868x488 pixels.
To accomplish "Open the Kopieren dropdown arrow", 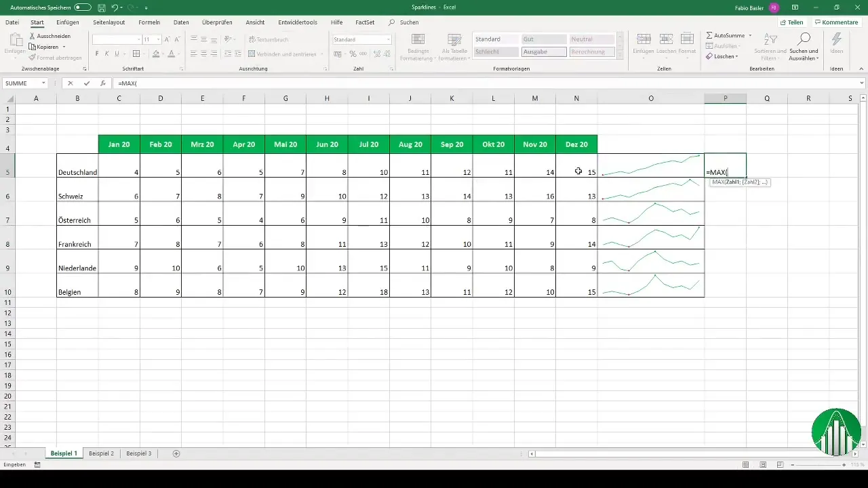I will tap(64, 47).
